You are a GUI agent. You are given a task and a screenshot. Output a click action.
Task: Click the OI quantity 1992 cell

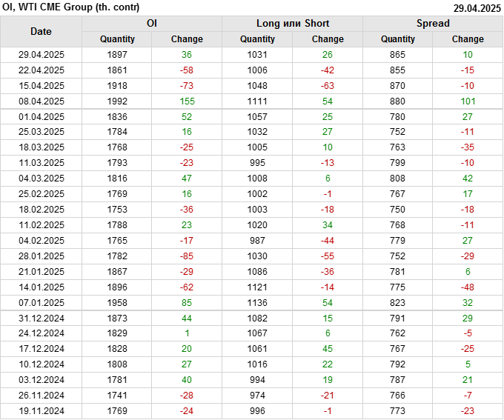pyautogui.click(x=117, y=101)
